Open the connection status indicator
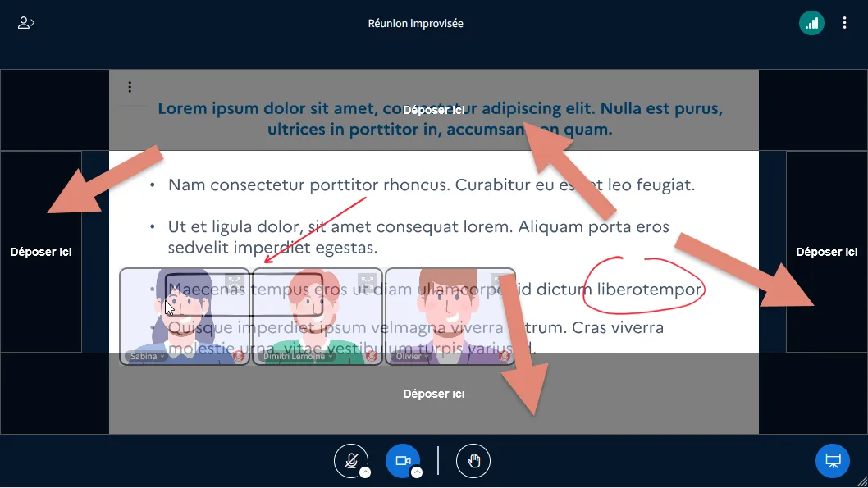Viewport: 868px width, 488px height. (x=811, y=23)
